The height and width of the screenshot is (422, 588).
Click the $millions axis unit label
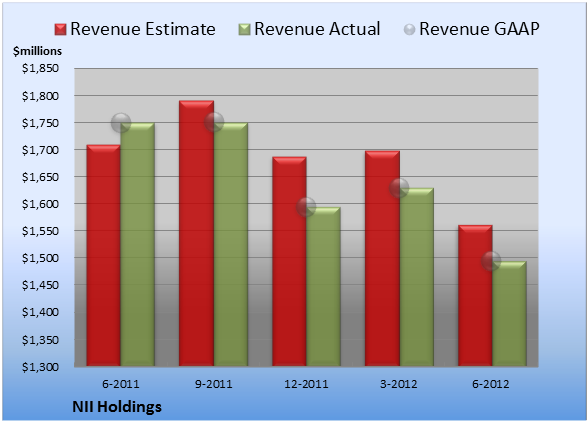pyautogui.click(x=37, y=51)
